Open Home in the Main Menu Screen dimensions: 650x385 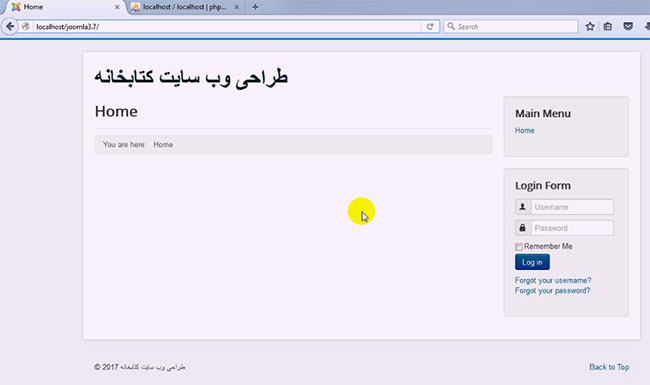tap(524, 131)
